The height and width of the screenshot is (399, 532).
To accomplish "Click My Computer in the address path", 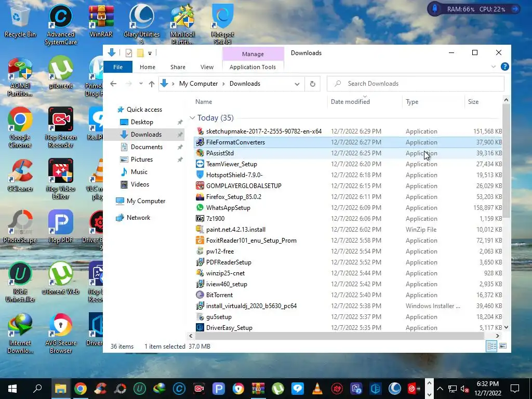I will [x=198, y=84].
